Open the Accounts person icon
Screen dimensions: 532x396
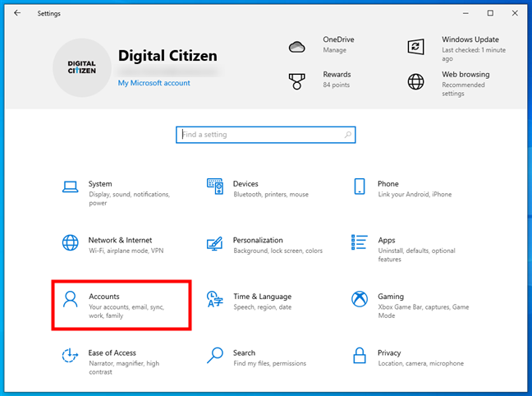(x=71, y=299)
